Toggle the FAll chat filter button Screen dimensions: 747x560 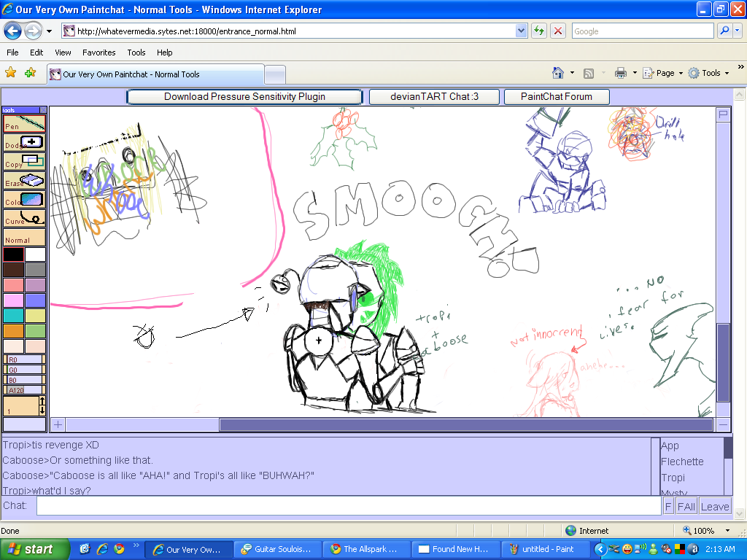686,506
